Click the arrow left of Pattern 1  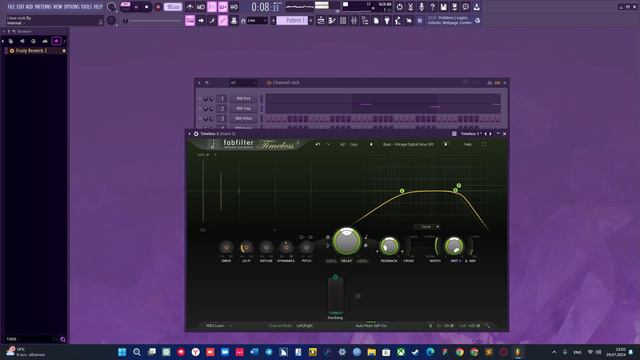coord(273,20)
